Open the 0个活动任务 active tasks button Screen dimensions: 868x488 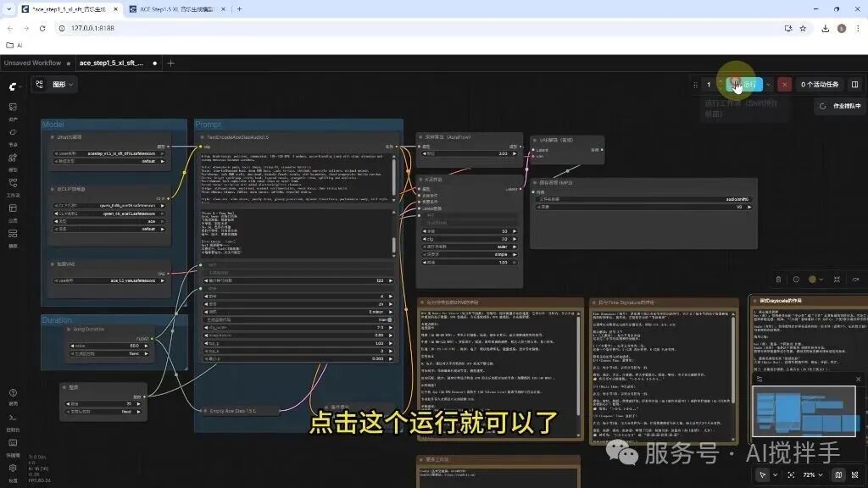(x=820, y=85)
